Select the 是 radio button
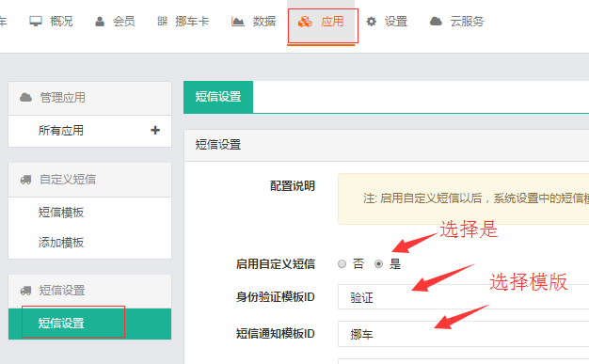 click(378, 264)
